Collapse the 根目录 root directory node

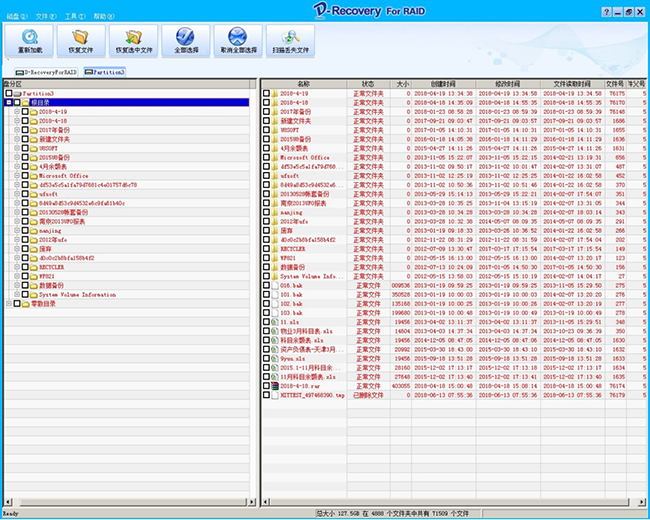pyautogui.click(x=9, y=102)
